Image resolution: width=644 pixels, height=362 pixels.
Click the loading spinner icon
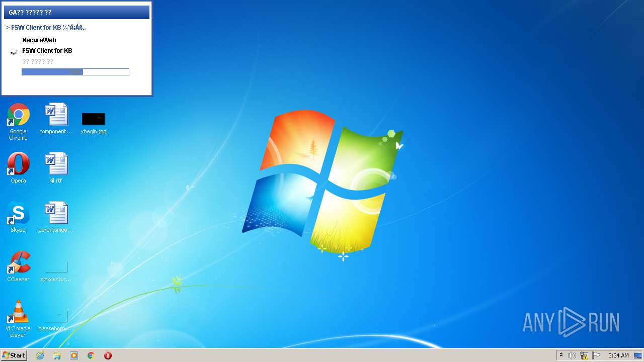tap(14, 52)
